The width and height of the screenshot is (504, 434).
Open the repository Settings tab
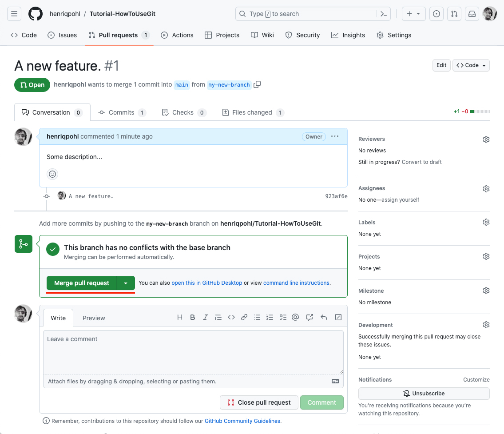coord(394,35)
